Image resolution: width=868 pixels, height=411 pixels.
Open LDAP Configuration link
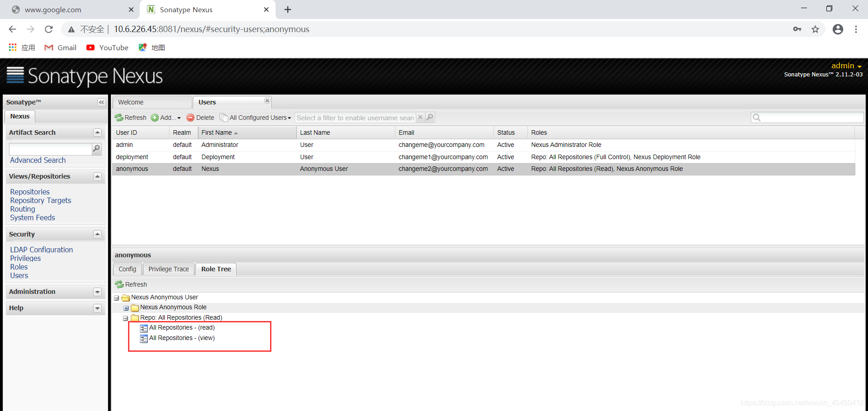click(x=42, y=250)
